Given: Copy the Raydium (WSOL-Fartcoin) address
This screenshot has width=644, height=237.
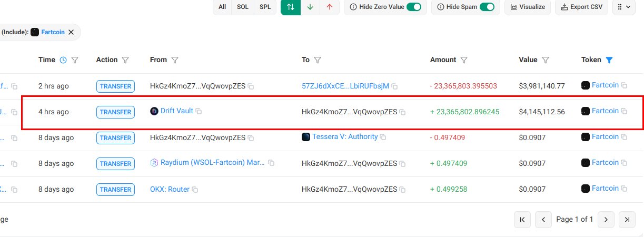Looking at the screenshot, I should pos(271,163).
